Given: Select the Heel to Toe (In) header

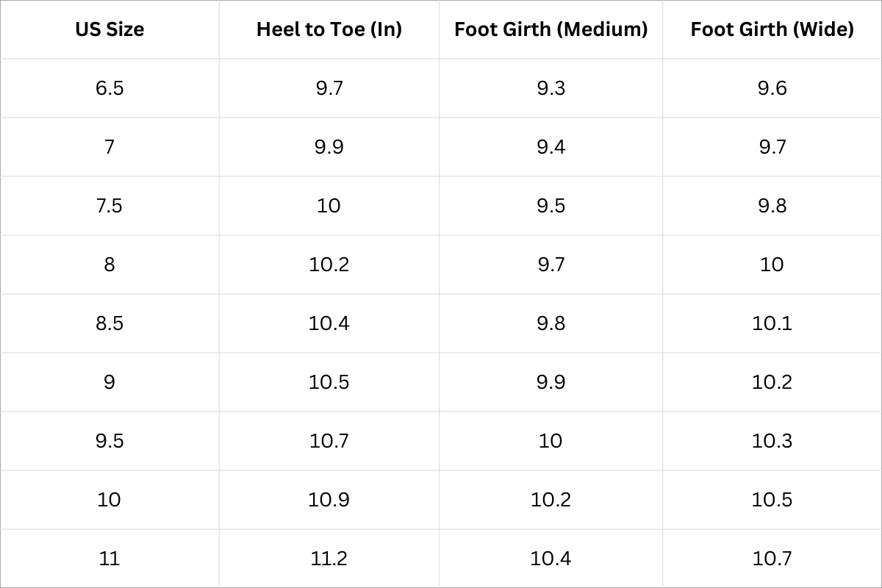Looking at the screenshot, I should click(x=329, y=29).
